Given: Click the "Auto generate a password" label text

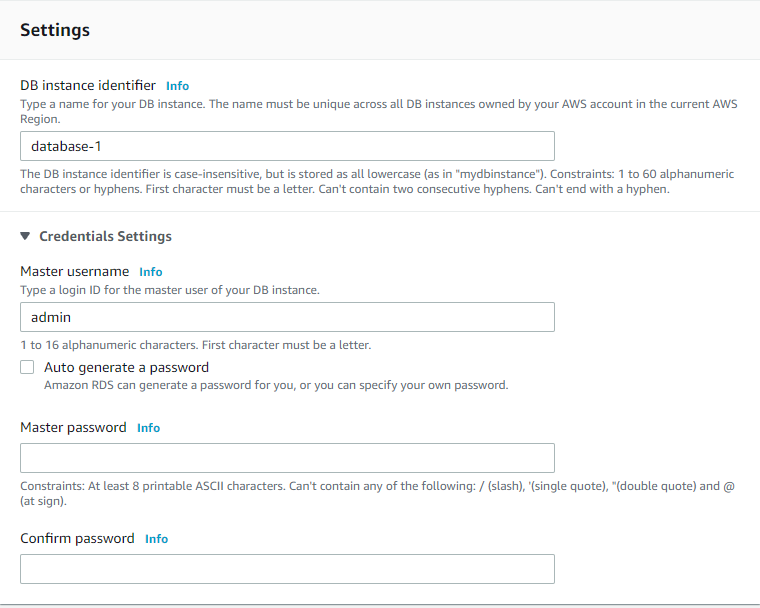Looking at the screenshot, I should coord(126,367).
